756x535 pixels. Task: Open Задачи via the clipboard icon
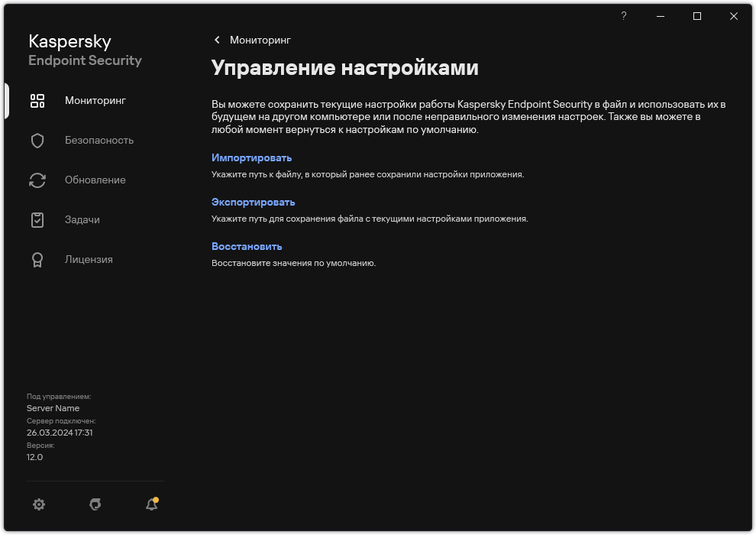(37, 219)
